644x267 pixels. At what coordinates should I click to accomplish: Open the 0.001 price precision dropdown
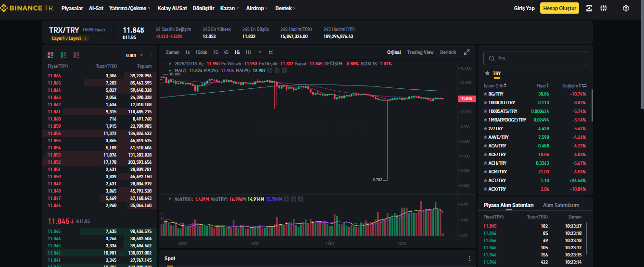pyautogui.click(x=134, y=55)
